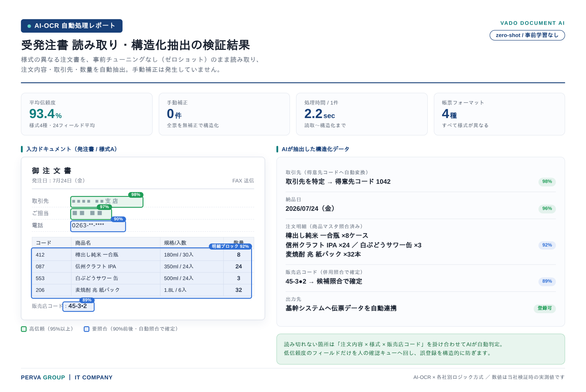Click the 96% pill in the 納品日 row

[547, 209]
